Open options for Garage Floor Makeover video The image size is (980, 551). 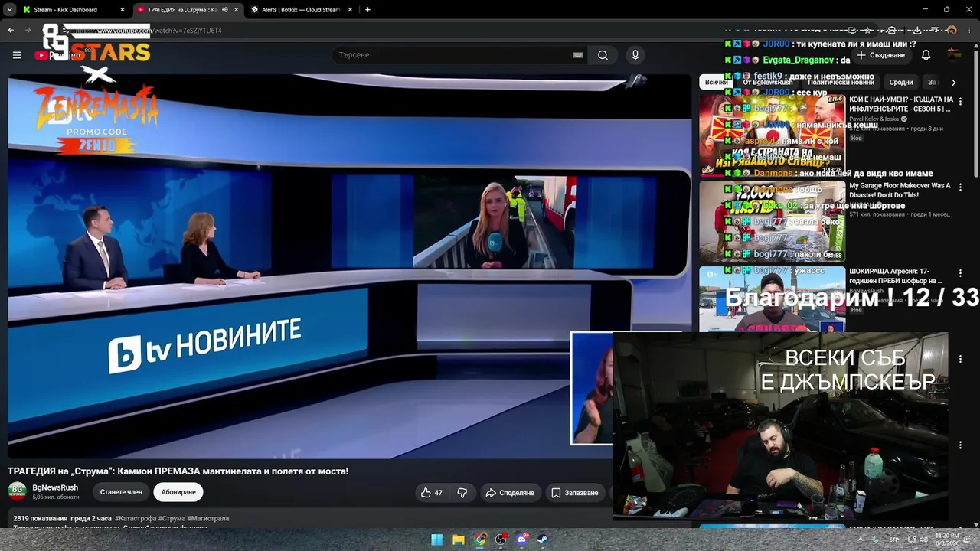click(960, 187)
